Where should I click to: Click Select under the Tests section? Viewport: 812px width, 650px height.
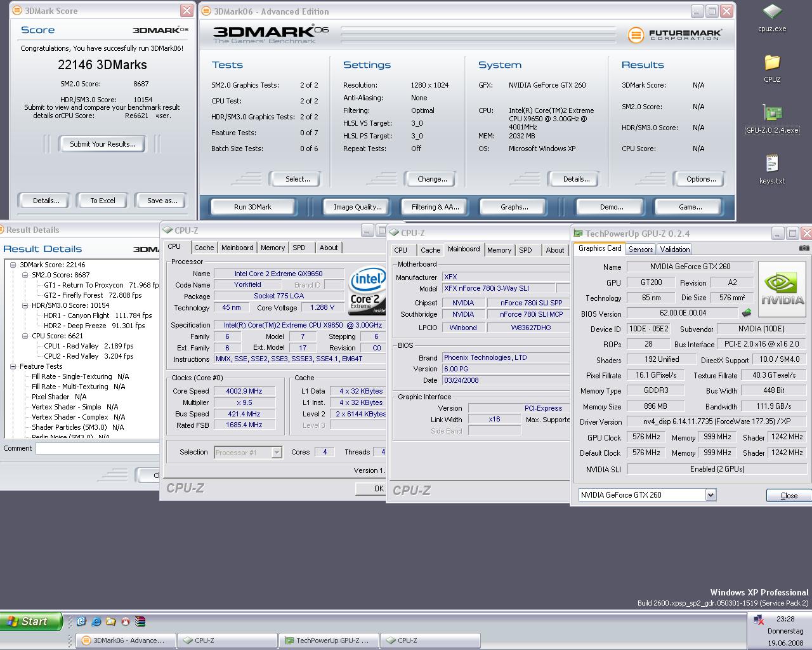298,179
